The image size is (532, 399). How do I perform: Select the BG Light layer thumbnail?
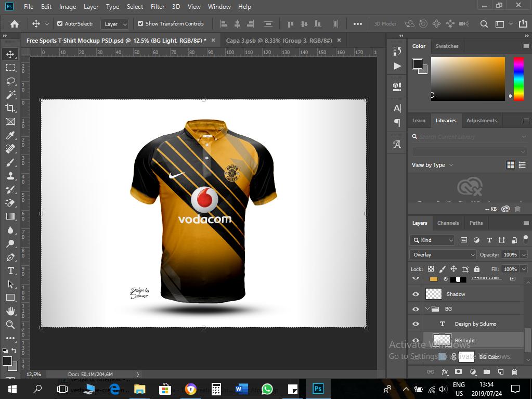tap(442, 340)
